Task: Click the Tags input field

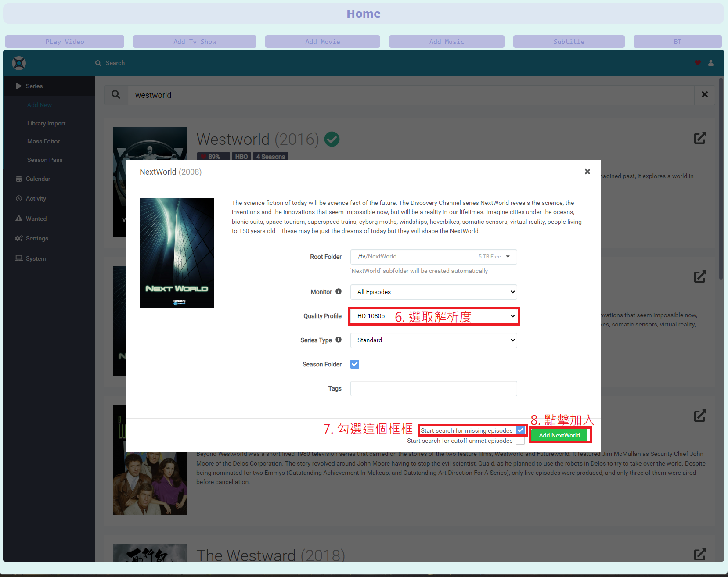Action: [433, 388]
